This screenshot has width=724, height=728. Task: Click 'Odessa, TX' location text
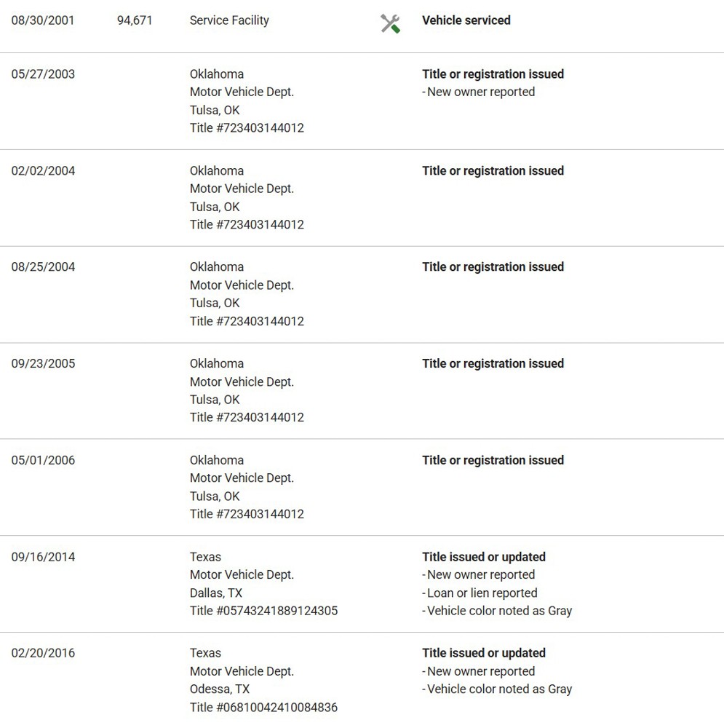click(220, 689)
